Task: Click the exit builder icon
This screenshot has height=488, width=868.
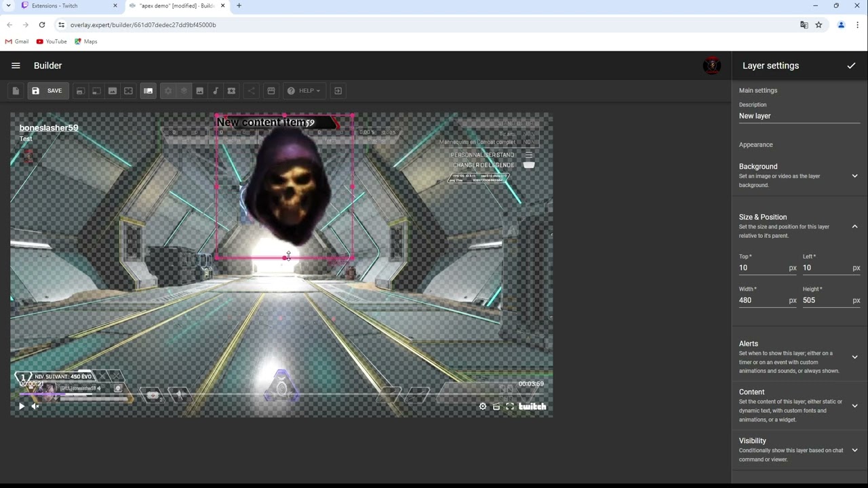Action: click(338, 91)
